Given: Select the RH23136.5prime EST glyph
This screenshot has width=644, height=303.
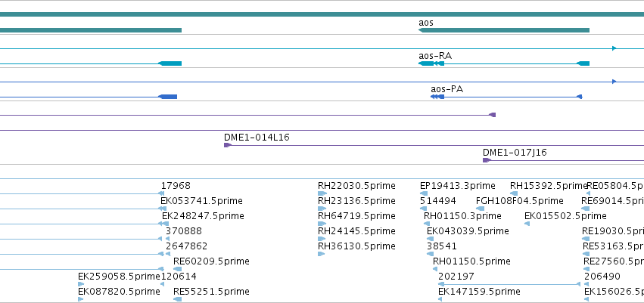Looking at the screenshot, I should 322,209.
